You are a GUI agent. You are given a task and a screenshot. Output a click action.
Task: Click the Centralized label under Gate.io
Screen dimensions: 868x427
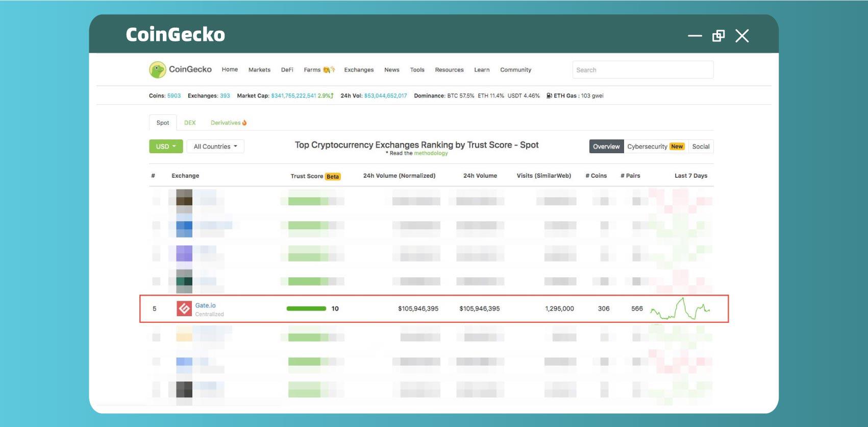209,314
